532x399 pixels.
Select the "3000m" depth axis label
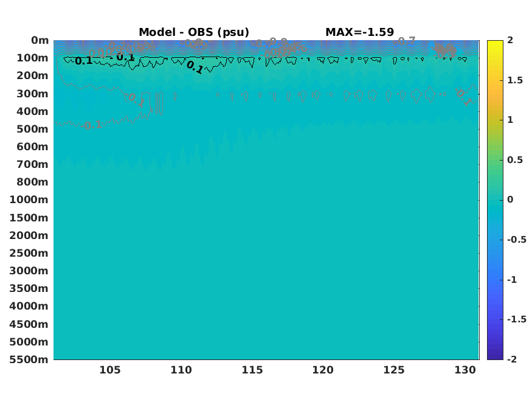click(29, 271)
